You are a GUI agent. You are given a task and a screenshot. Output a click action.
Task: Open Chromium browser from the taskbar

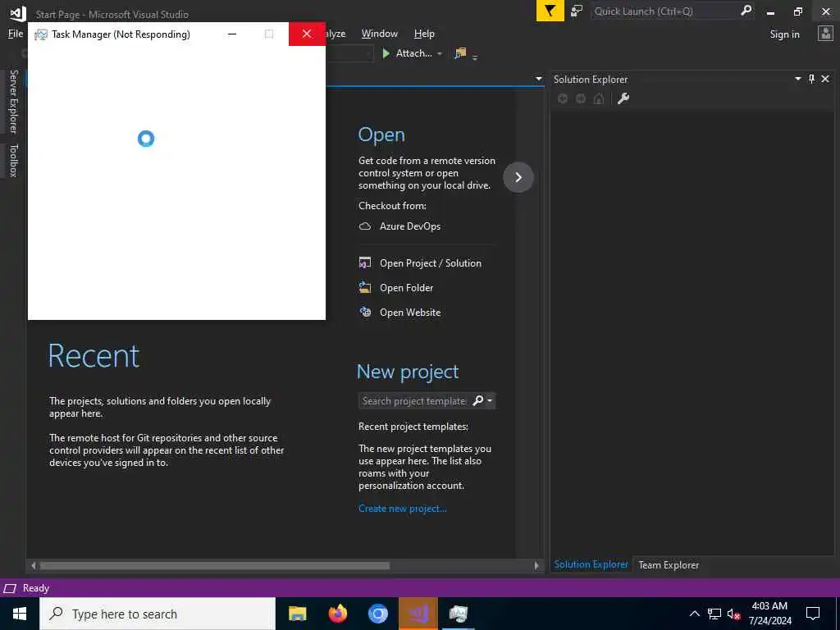(x=377, y=614)
